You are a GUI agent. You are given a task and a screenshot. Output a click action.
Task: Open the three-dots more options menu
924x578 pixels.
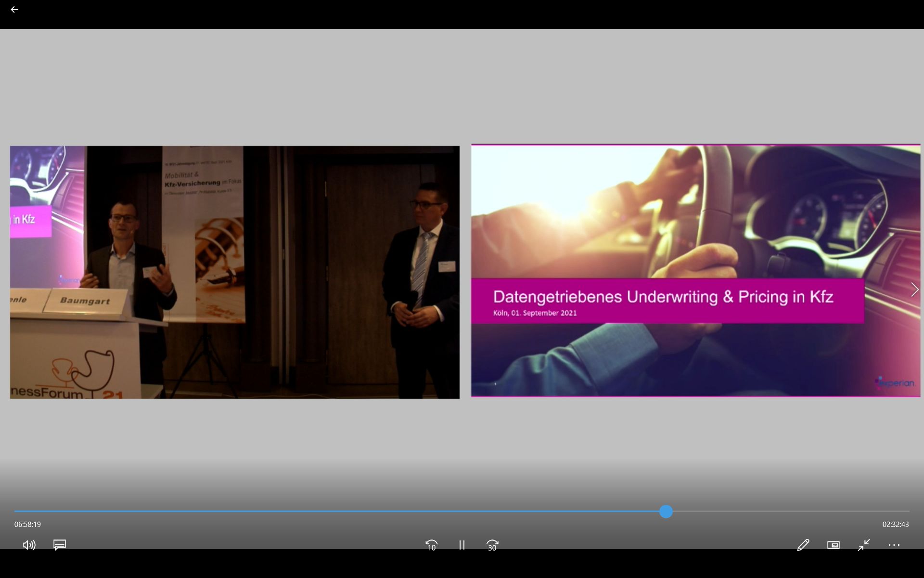point(894,545)
